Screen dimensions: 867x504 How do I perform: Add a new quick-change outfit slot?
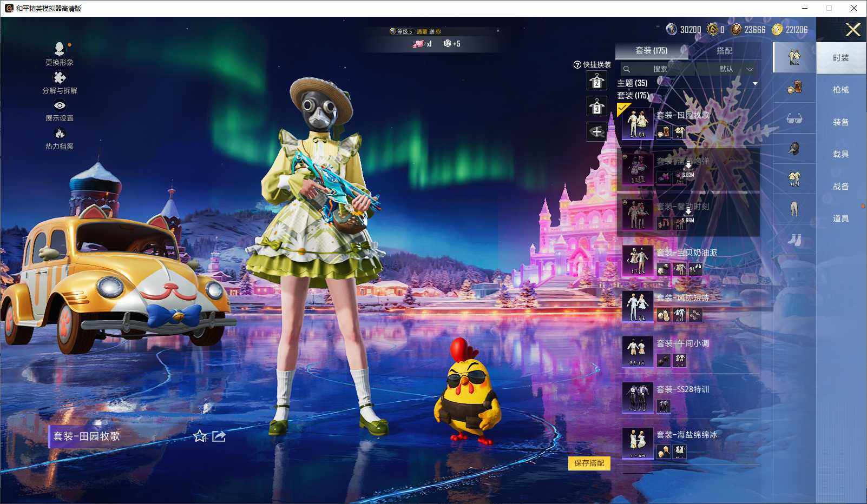point(596,131)
